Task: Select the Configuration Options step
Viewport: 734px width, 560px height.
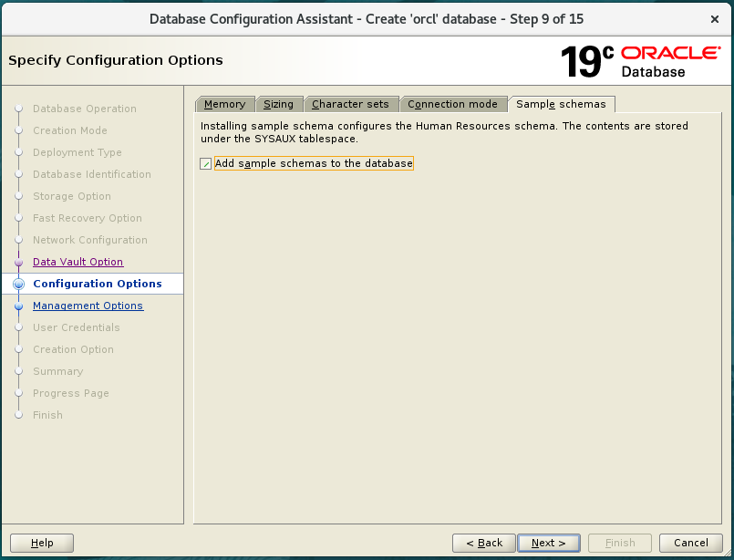Action: pyautogui.click(x=98, y=284)
